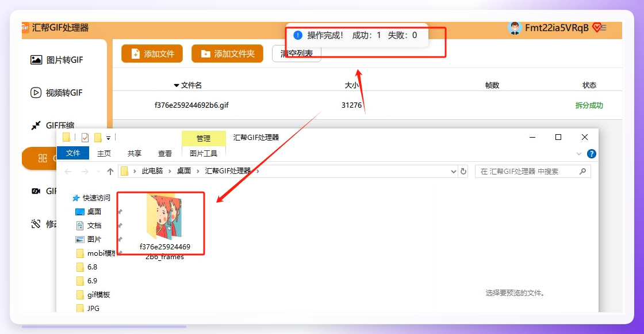
Task: Expand address bar history dropdown
Action: point(454,172)
